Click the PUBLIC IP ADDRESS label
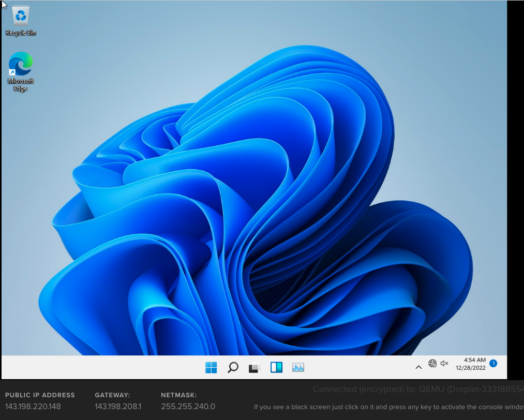Screen dimensions: 524x420 (x=40, y=395)
